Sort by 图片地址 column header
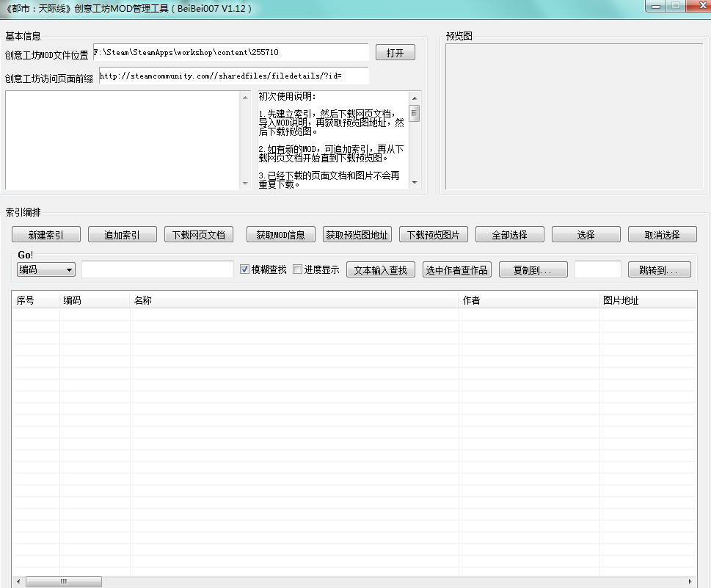 point(648,300)
